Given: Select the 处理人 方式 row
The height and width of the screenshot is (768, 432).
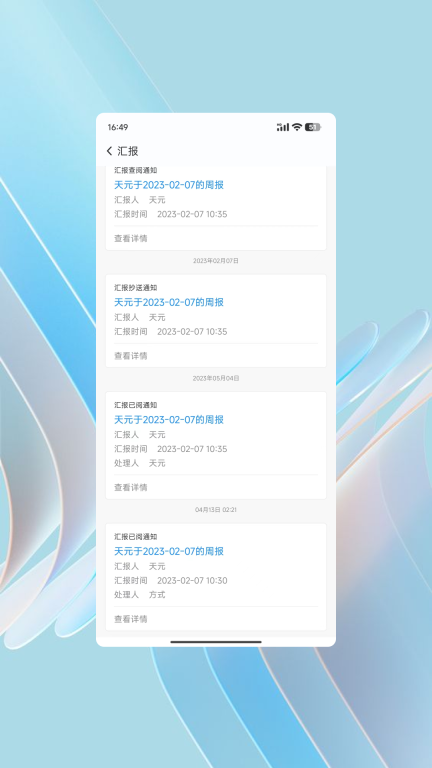Looking at the screenshot, I should (x=140, y=595).
